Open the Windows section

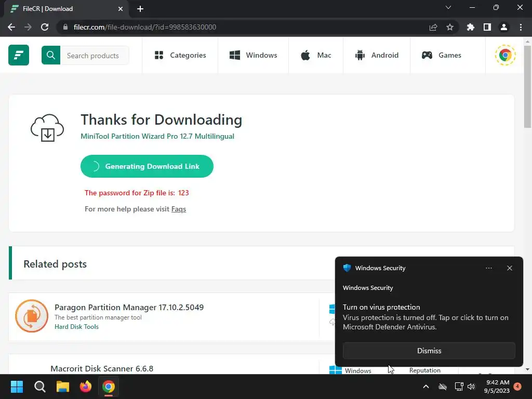tap(254, 55)
